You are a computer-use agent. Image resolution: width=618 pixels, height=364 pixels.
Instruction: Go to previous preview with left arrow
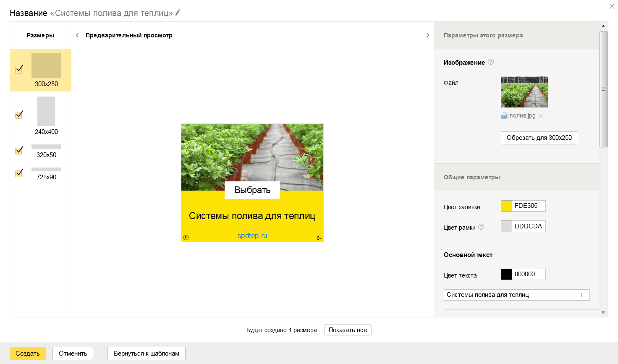(x=77, y=35)
